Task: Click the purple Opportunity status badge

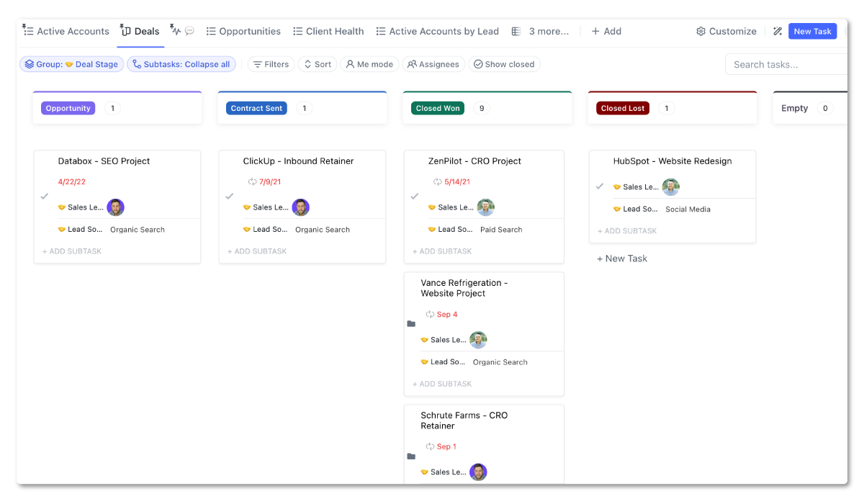Action: tap(68, 107)
